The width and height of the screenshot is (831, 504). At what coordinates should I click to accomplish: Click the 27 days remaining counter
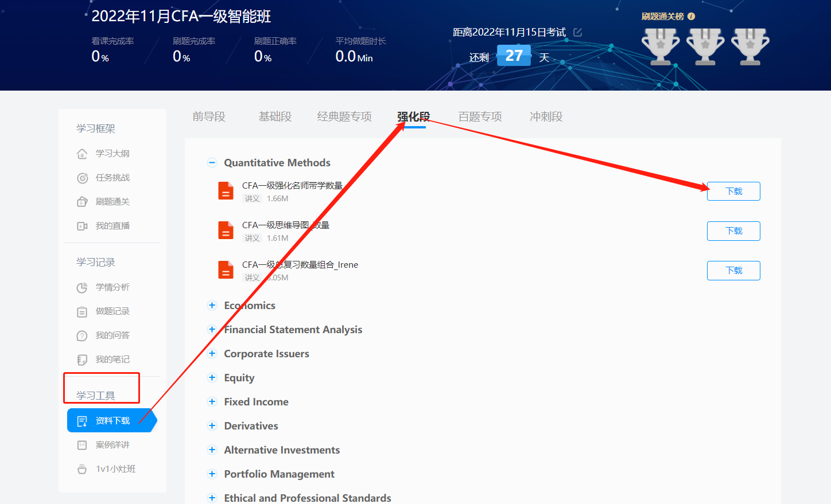(x=514, y=56)
